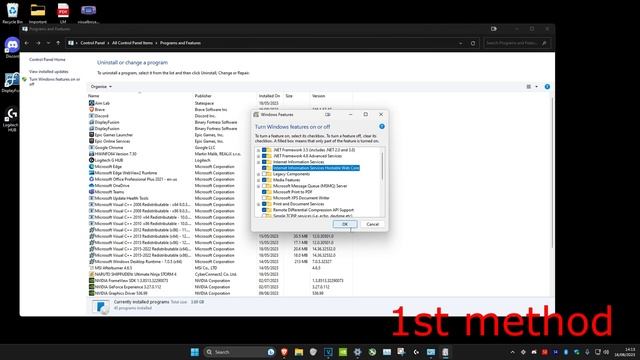640x360 pixels.
Task: Click Cancel in Windows Features dialog
Action: [372, 224]
